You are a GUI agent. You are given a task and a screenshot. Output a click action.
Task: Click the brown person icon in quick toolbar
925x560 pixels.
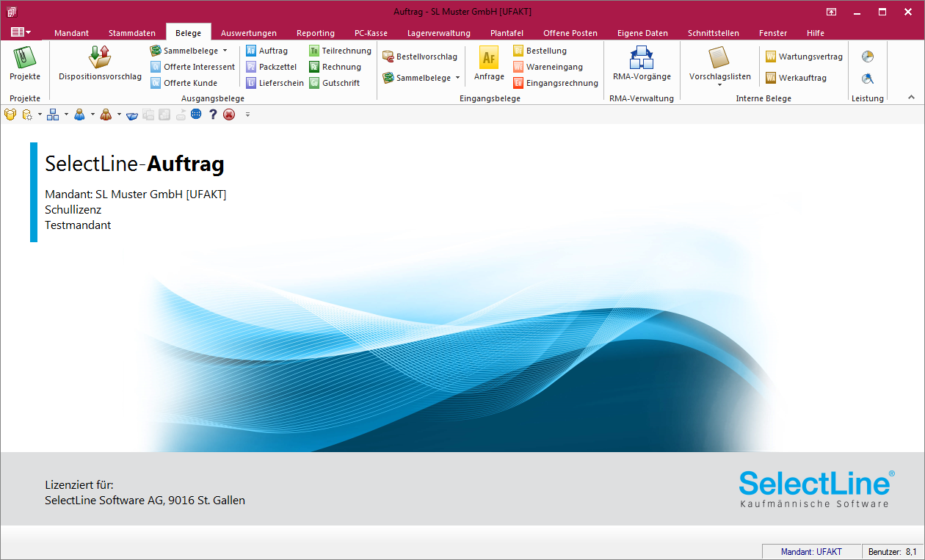click(x=106, y=114)
